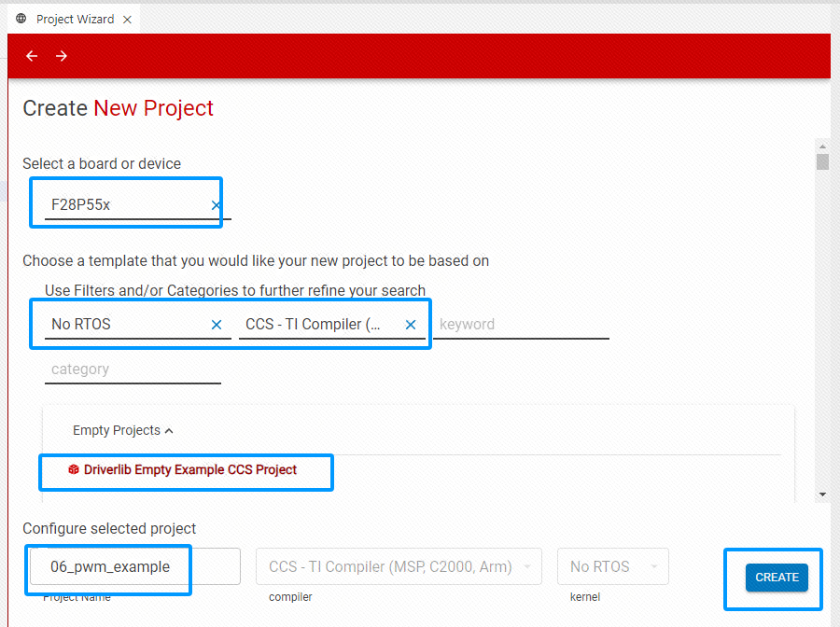Screen dimensions: 840x627
Task: Select Driverlib Empty Example CCS Project
Action: click(x=190, y=469)
